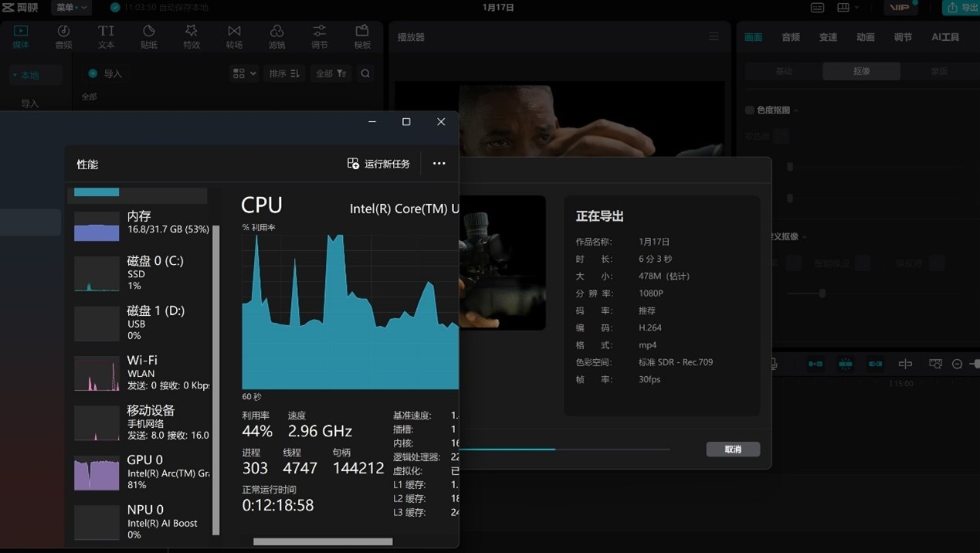
Task: Click 取消 to cancel the export
Action: click(733, 449)
